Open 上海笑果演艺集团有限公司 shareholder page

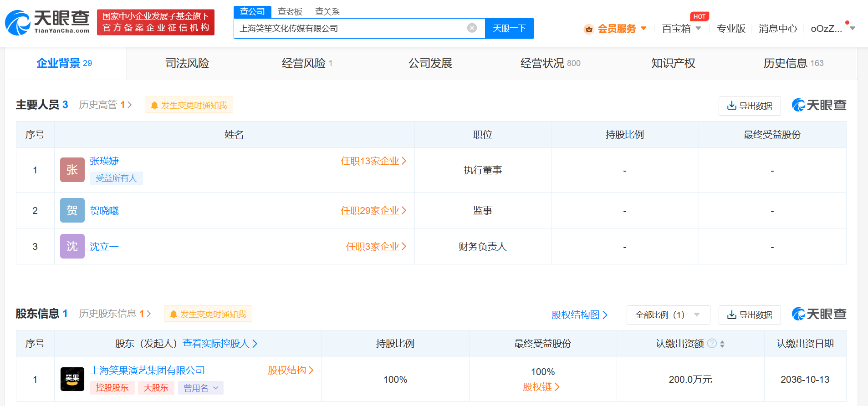[148, 370]
